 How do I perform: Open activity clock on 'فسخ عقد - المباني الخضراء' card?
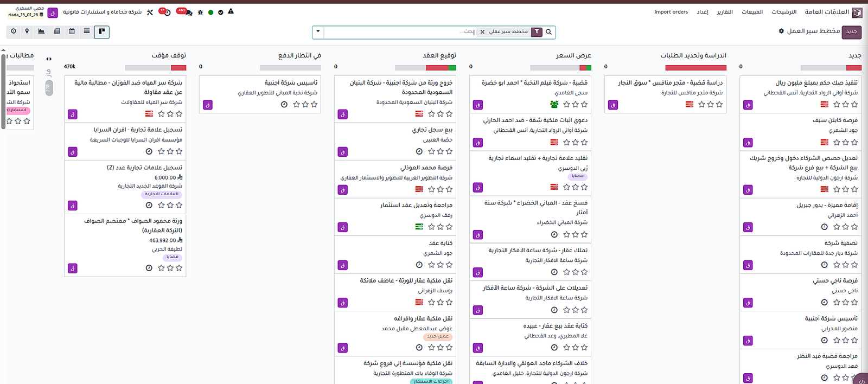tap(554, 235)
